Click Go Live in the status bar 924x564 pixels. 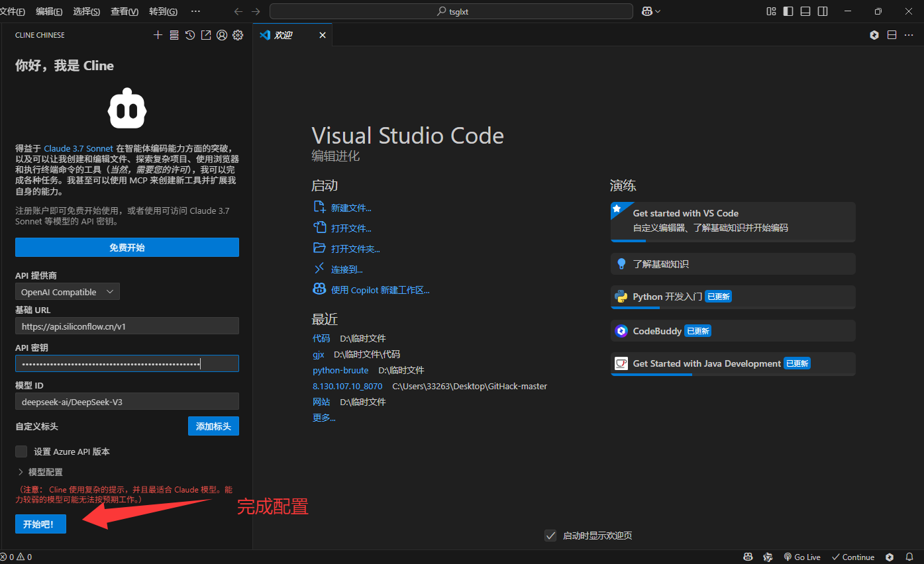[x=802, y=557]
